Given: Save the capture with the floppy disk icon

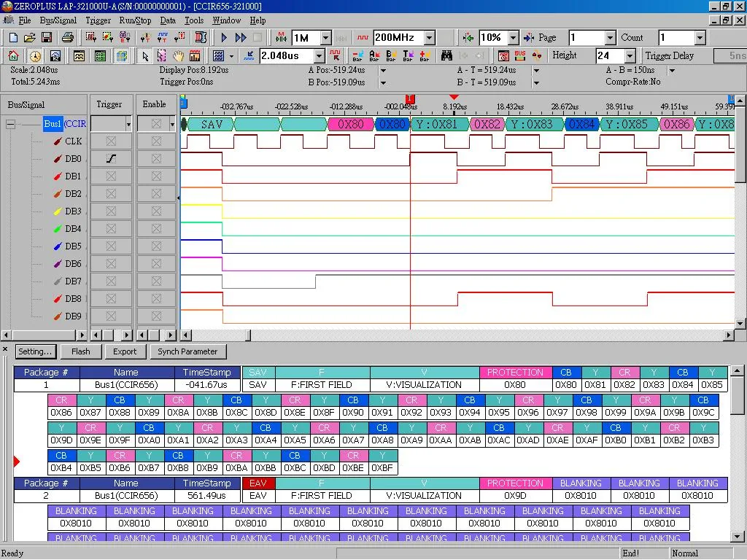Looking at the screenshot, I should tap(46, 38).
